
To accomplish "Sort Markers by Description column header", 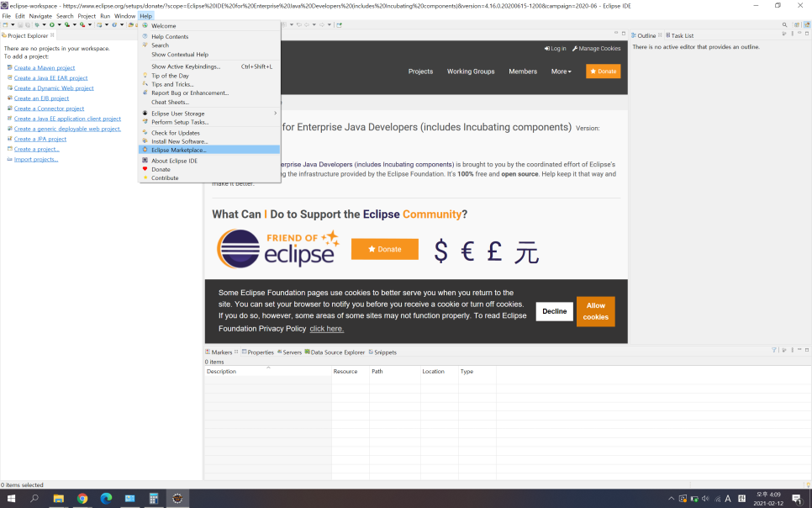I will (x=268, y=371).
